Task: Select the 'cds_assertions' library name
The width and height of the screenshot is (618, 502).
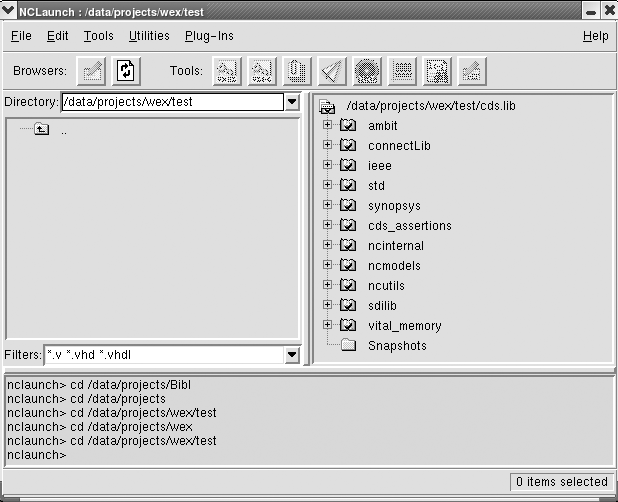Action: 410,226
